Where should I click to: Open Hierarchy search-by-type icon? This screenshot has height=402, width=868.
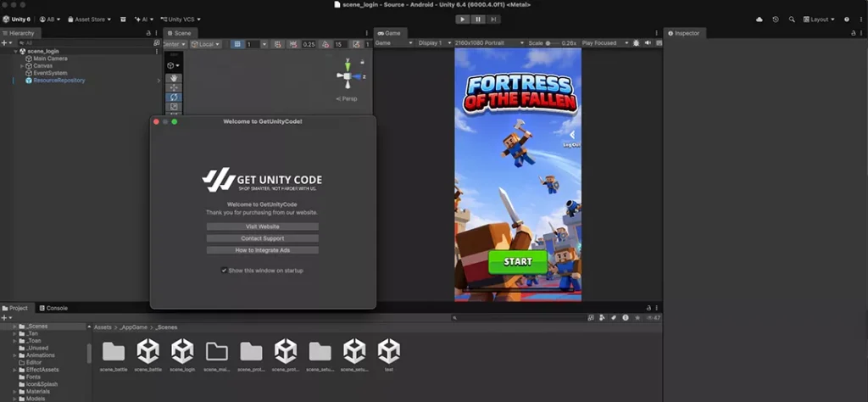coord(157,42)
